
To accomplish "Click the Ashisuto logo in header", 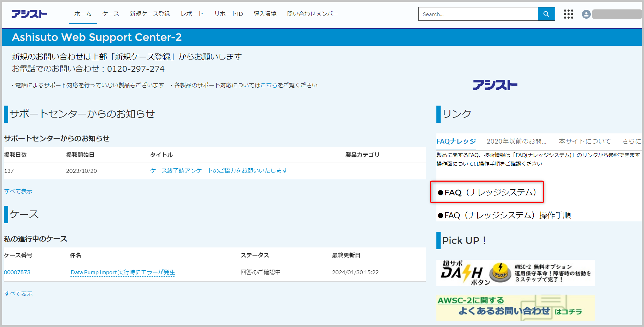I will pyautogui.click(x=29, y=14).
